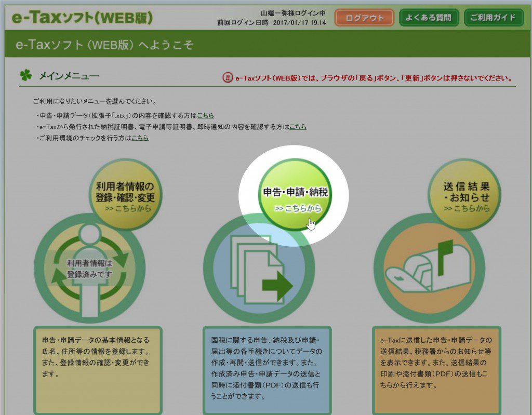Click e-Taxソフト(WEB版)へようこそ banner title

104,45
